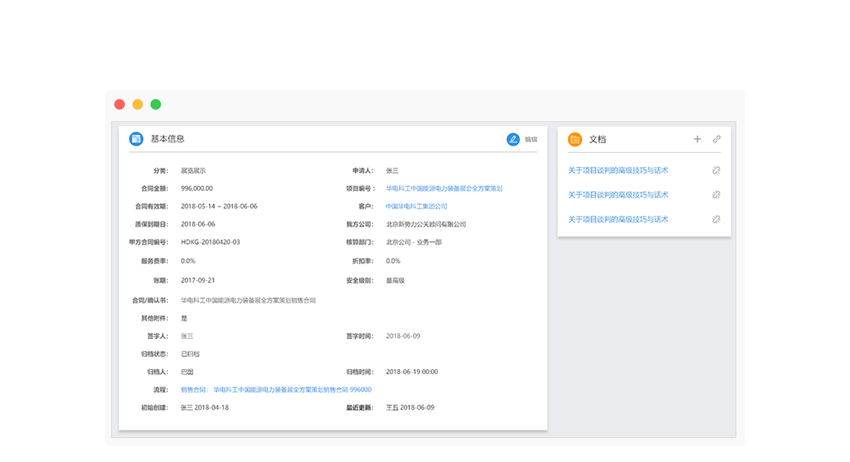Open the 销售合同 workflow link
Viewport: 850px width, 462px height.
(276, 389)
